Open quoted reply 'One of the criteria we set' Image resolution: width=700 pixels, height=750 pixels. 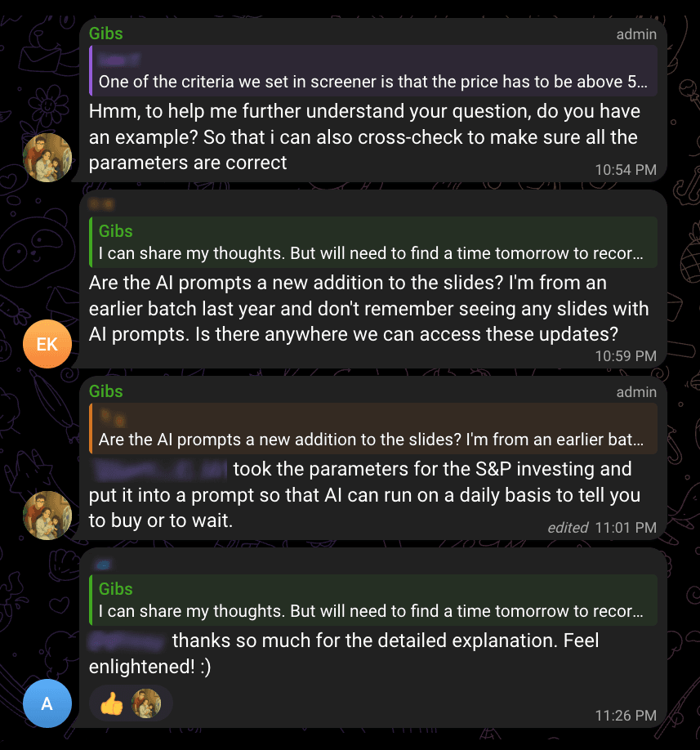point(372,72)
